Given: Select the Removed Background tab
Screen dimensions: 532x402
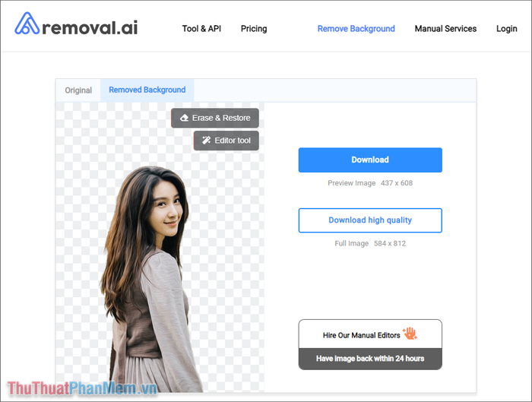Looking at the screenshot, I should [147, 90].
